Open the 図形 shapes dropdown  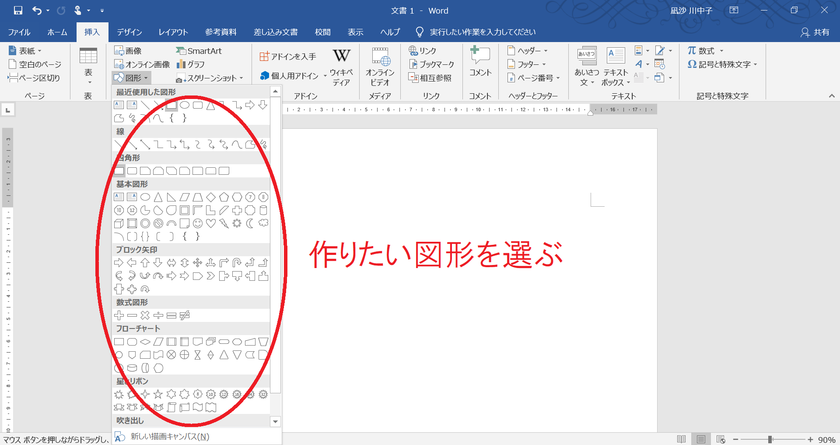129,78
